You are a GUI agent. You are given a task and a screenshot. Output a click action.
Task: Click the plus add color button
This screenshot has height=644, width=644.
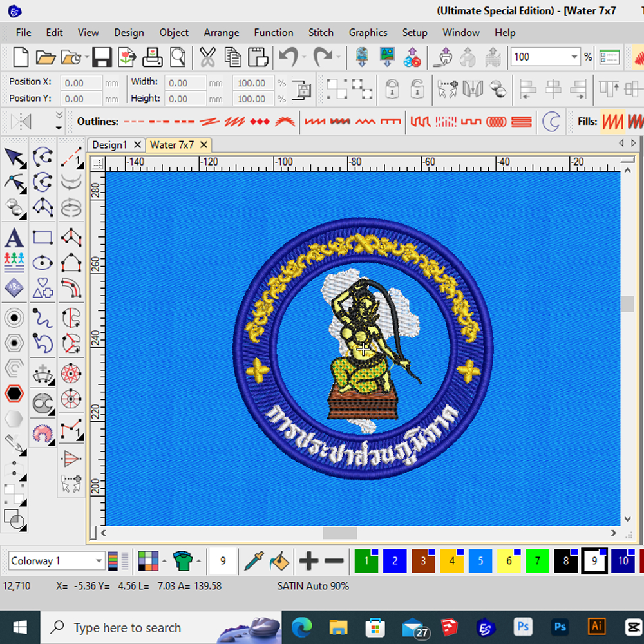[309, 561]
